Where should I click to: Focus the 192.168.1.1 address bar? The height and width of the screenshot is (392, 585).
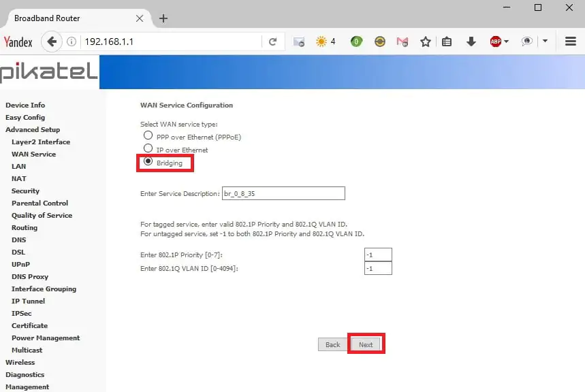[x=172, y=42]
